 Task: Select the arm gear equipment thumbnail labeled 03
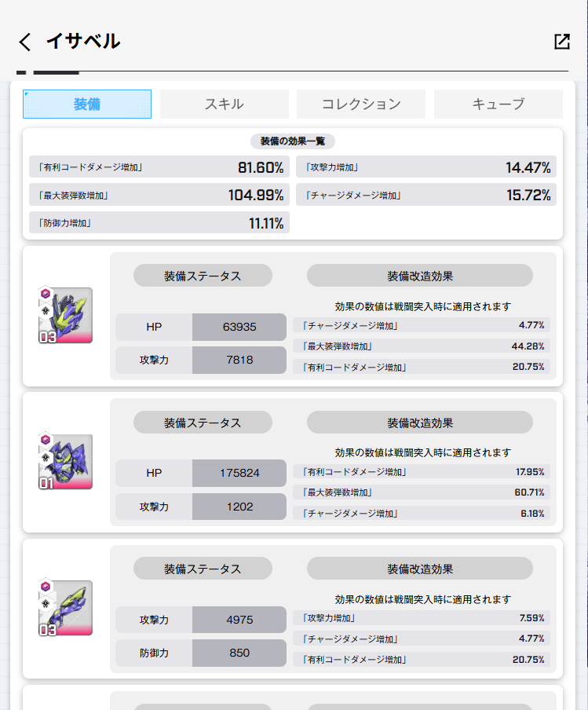pos(65,607)
